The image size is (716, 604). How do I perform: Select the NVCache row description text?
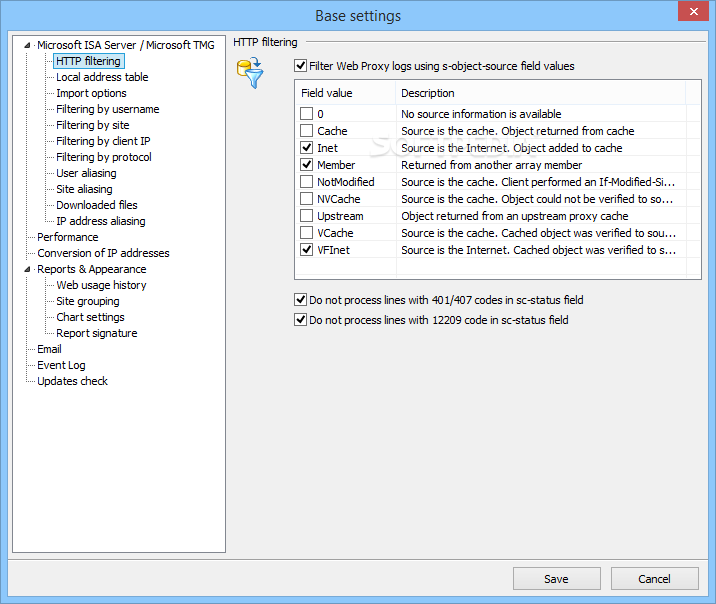(x=537, y=199)
